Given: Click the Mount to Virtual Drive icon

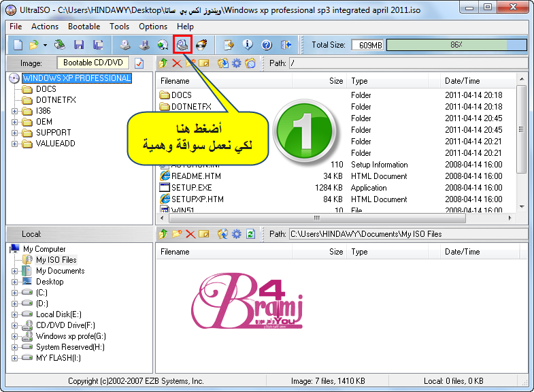Looking at the screenshot, I should tap(182, 45).
